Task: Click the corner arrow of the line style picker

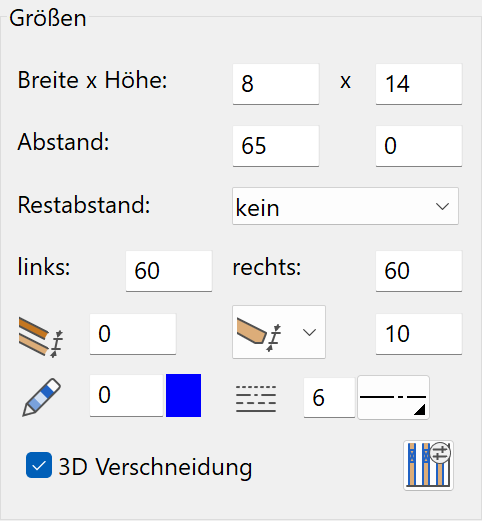Action: coord(420,410)
